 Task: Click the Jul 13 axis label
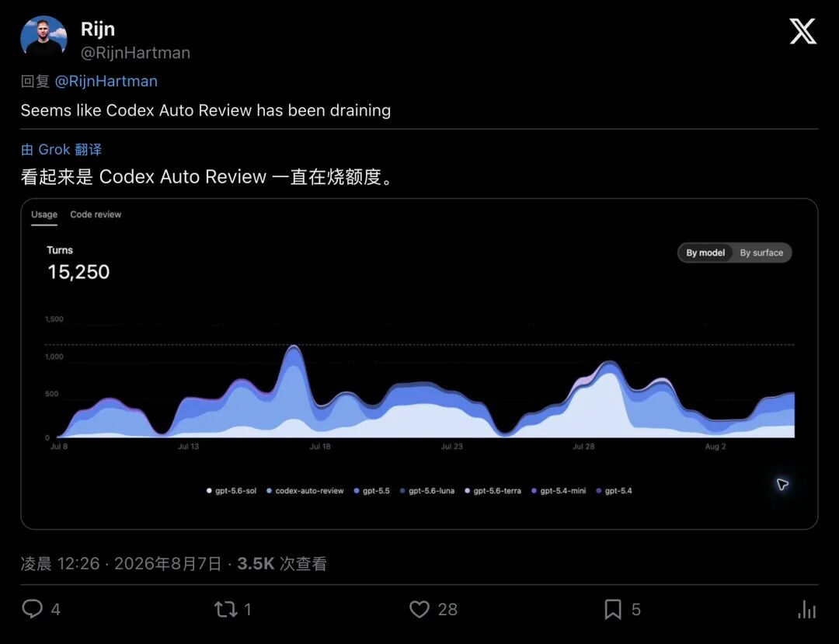tap(188, 447)
